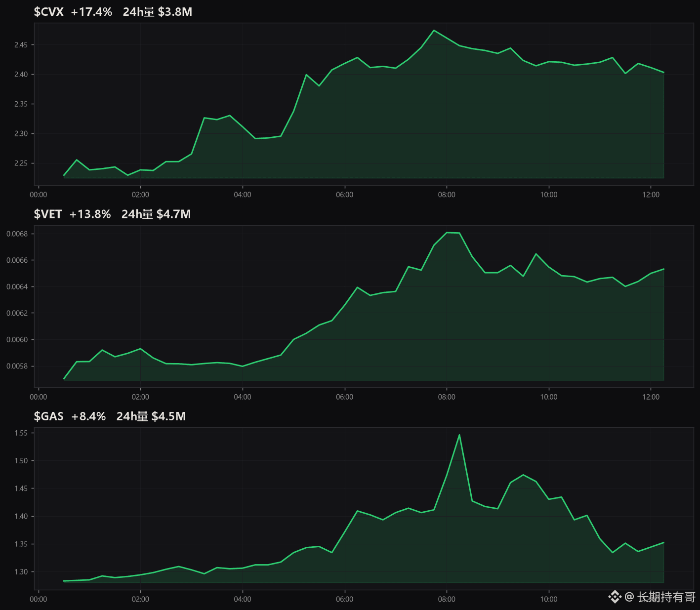Click the +17.4% change for CVX
The image size is (700, 610).
[x=92, y=12]
